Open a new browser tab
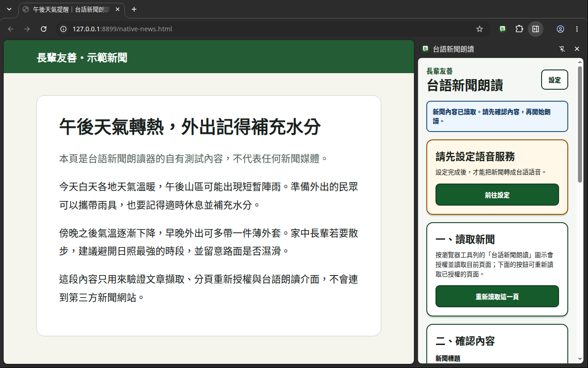Viewport: 588px width, 368px height. [134, 9]
